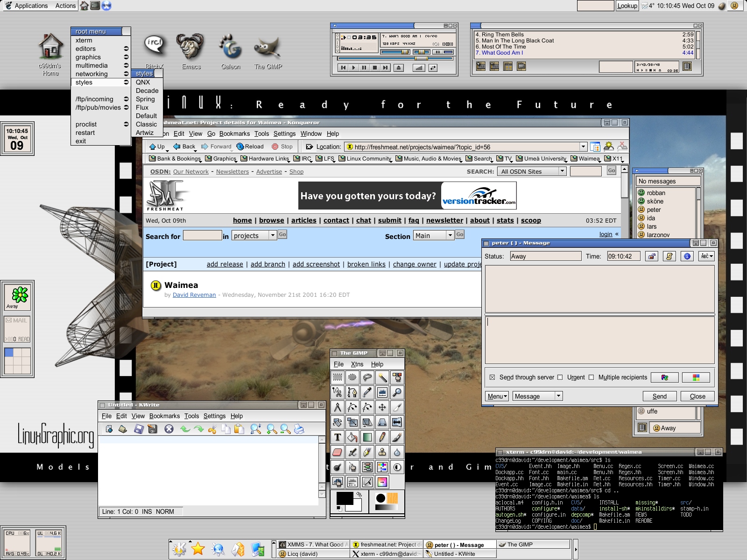The height and width of the screenshot is (560, 747).
Task: Open the newsletter link on freshmeat
Action: click(x=444, y=220)
